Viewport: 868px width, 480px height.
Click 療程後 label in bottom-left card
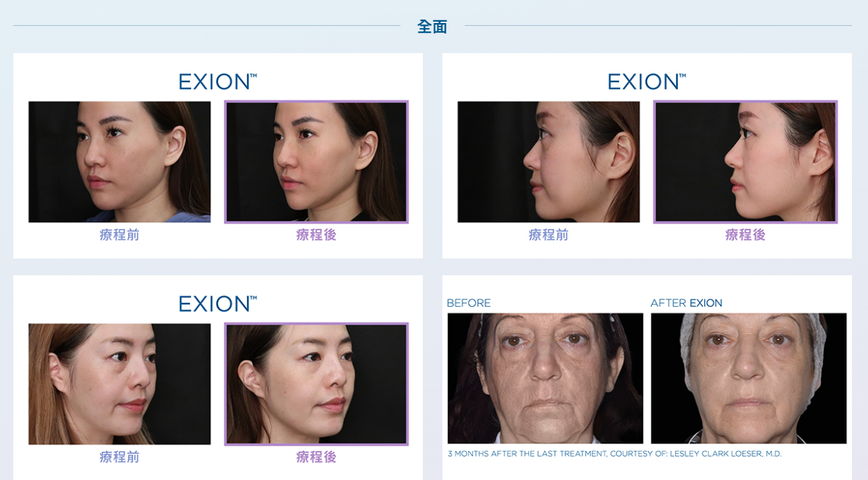[316, 457]
